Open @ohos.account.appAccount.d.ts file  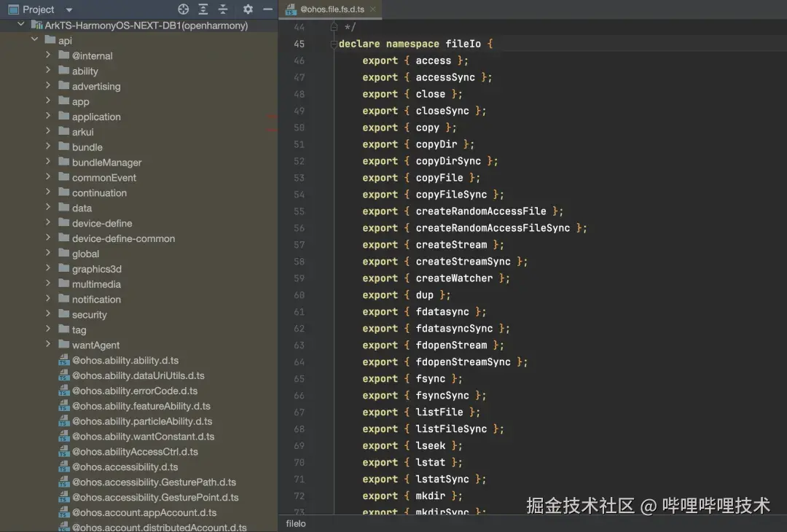coord(144,512)
